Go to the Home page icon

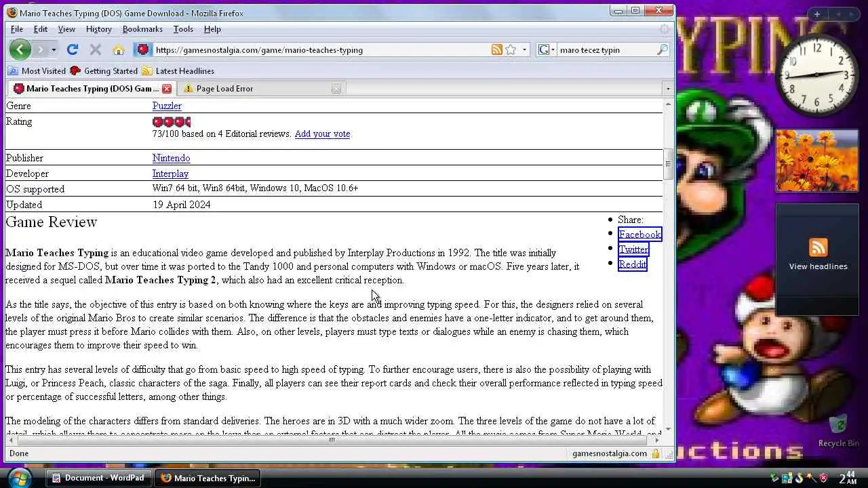(119, 49)
